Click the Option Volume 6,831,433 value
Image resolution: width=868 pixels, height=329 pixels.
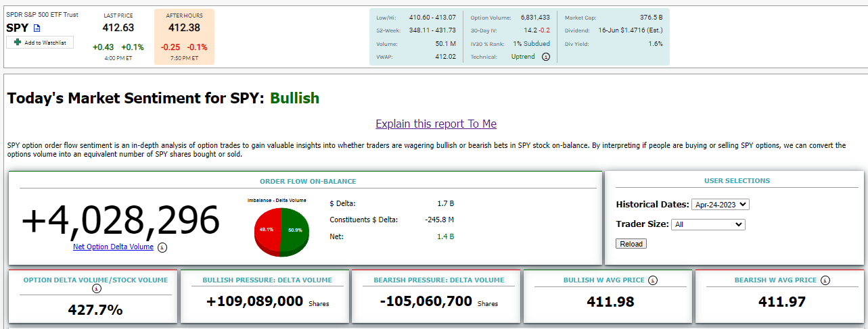[x=535, y=18]
